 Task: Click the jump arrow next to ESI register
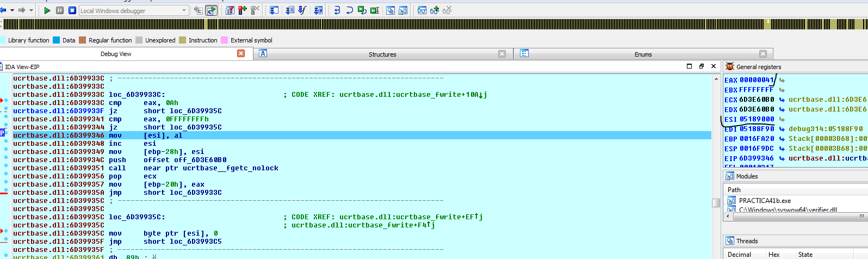782,119
